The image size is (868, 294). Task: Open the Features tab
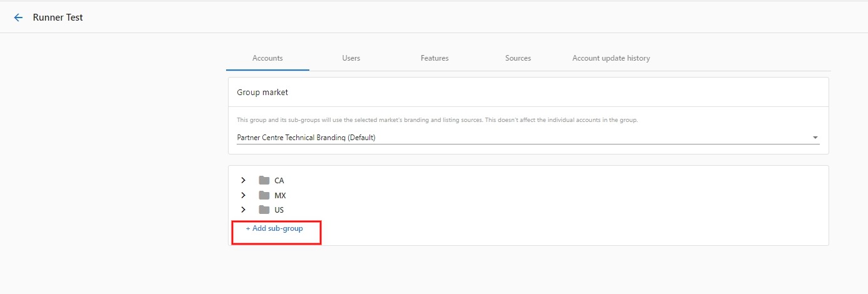[x=435, y=58]
